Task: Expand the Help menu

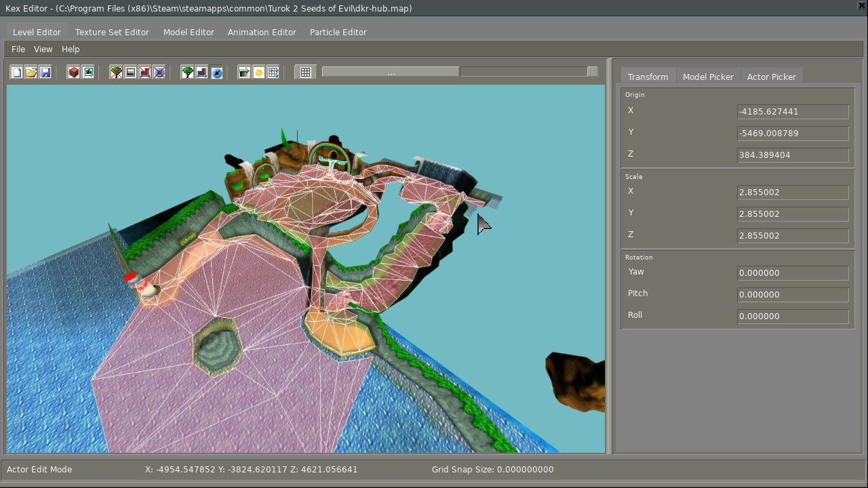Action: (71, 49)
